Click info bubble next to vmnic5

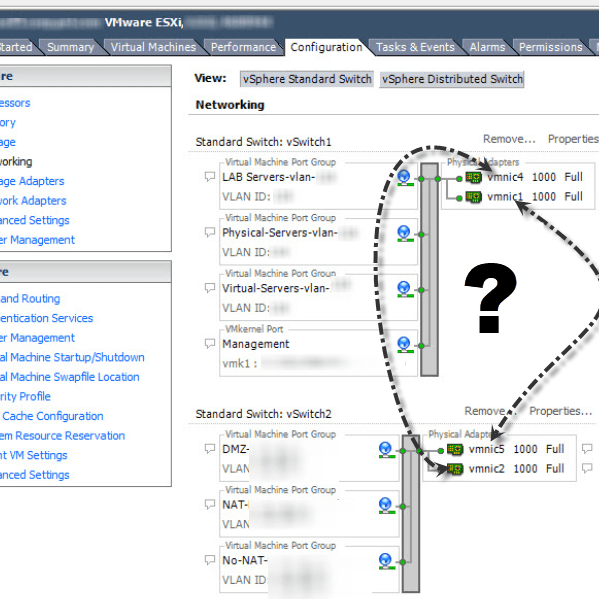pos(587,448)
